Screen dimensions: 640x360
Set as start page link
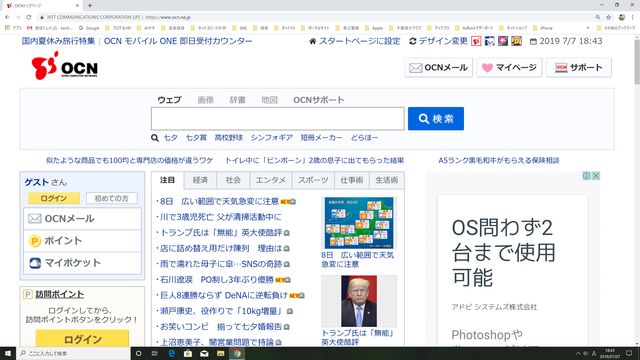(355, 41)
